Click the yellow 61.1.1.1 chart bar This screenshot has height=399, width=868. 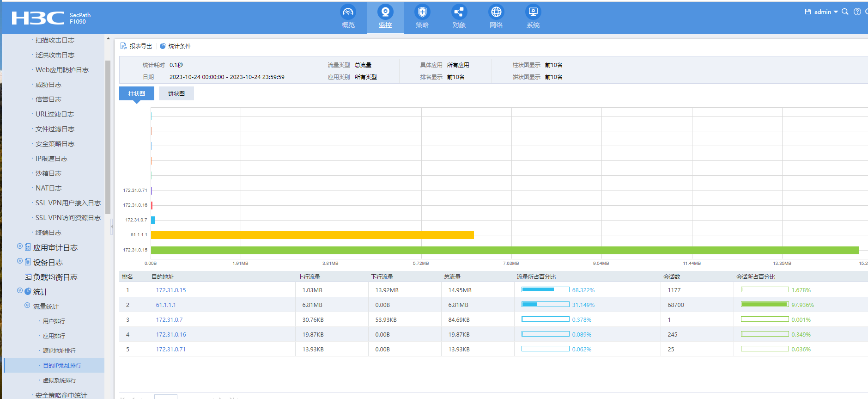tap(312, 235)
